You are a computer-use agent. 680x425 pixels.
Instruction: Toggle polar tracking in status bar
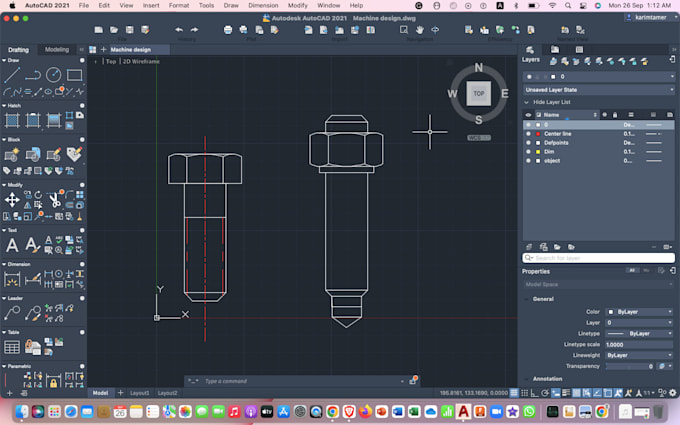coord(545,393)
